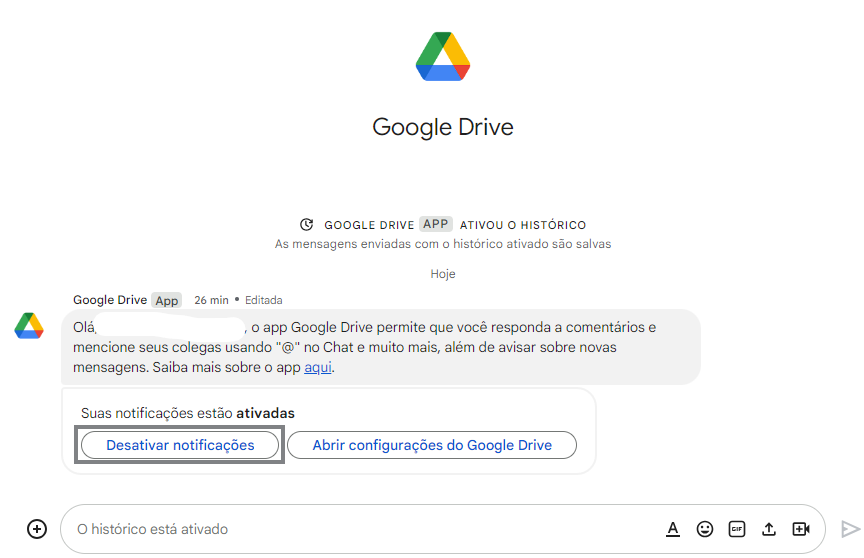The image size is (864, 558).
Task: Click 'Google Drive' sender name above message
Action: click(110, 300)
